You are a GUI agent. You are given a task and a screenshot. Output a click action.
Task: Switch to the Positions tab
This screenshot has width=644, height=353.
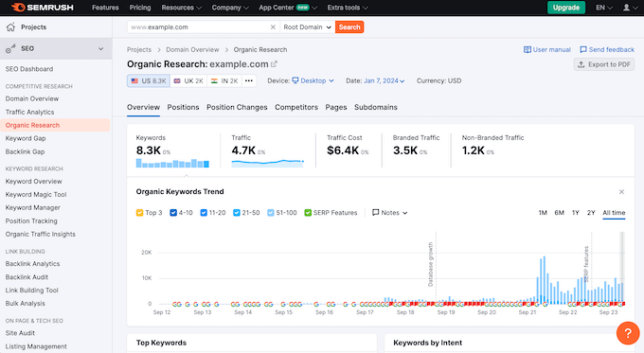click(x=183, y=107)
